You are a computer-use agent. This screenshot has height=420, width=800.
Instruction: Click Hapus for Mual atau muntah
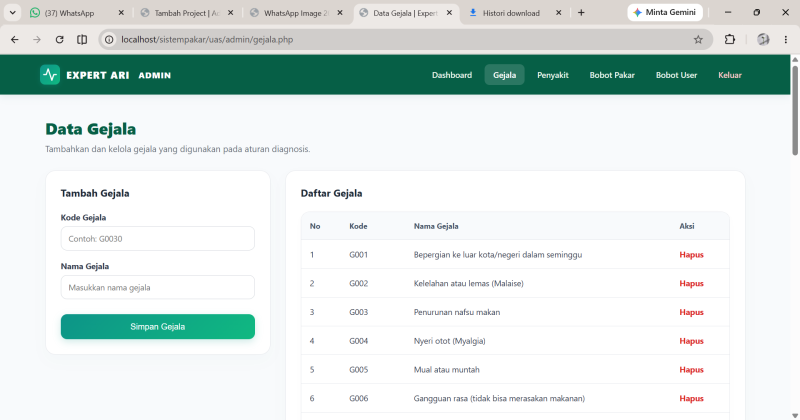click(691, 369)
